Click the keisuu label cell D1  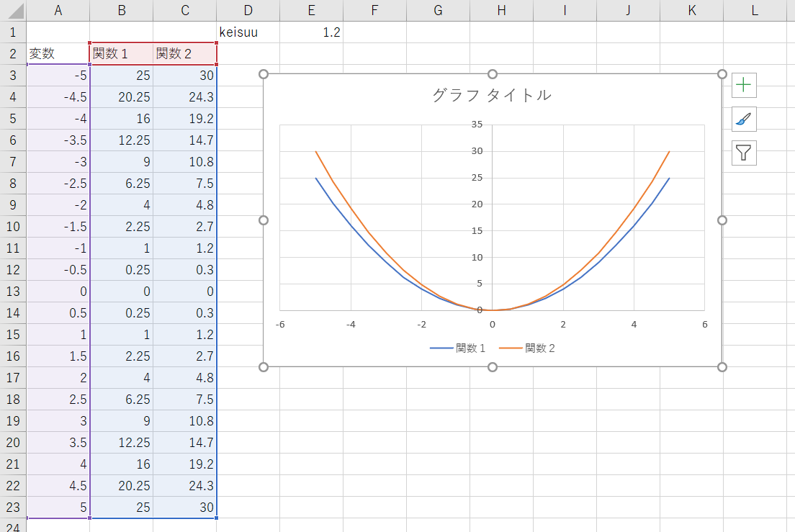(x=248, y=32)
